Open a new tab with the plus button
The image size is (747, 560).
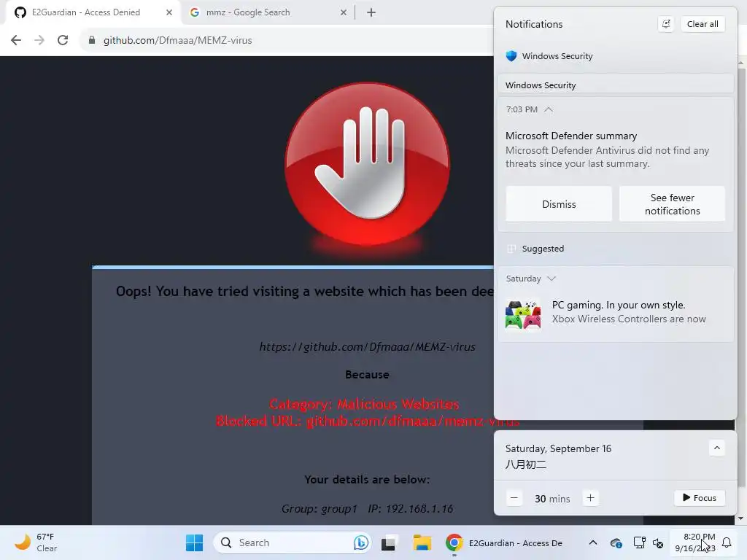pos(371,13)
